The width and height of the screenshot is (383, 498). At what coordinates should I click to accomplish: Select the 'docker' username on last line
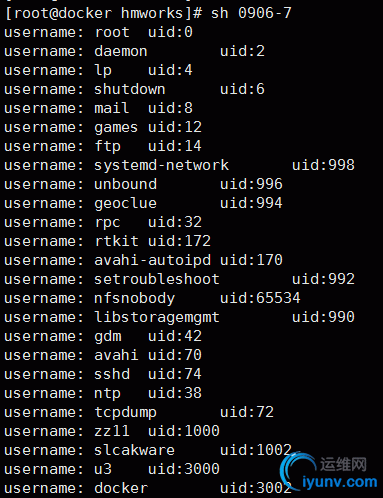[x=121, y=488]
